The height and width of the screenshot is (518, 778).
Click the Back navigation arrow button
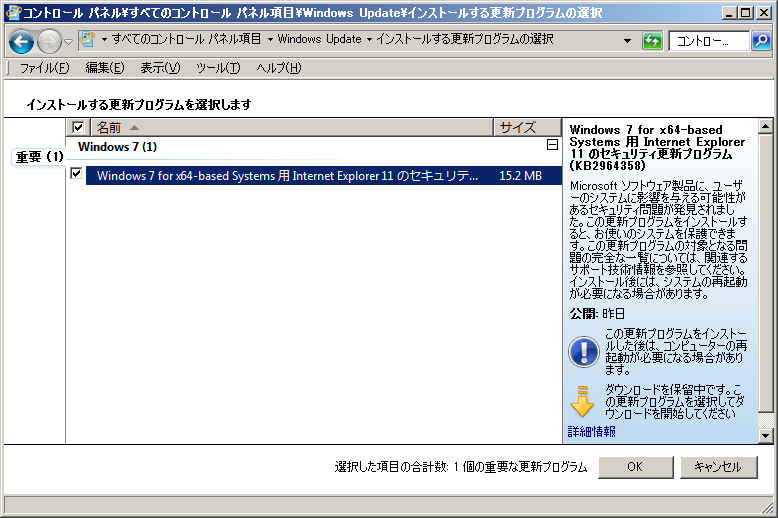point(22,41)
